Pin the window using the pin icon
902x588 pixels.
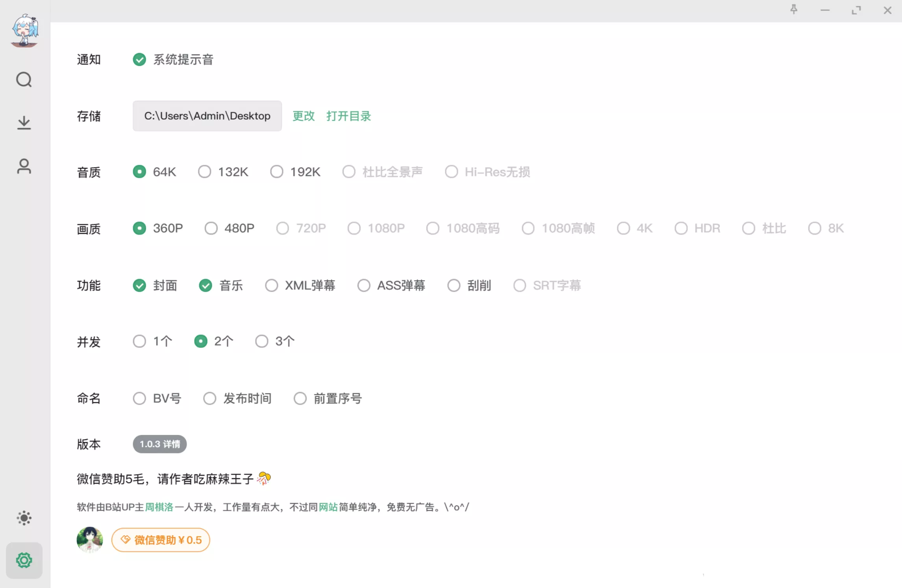794,10
